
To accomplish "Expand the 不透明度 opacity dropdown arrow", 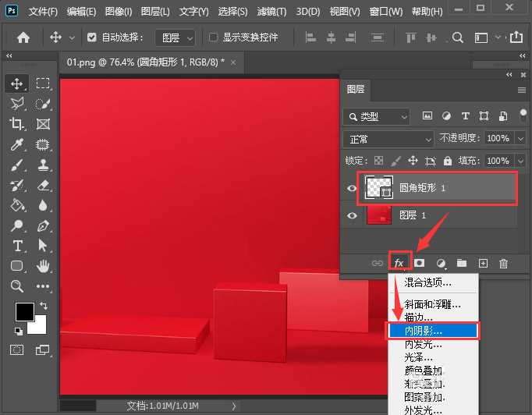I will 520,138.
